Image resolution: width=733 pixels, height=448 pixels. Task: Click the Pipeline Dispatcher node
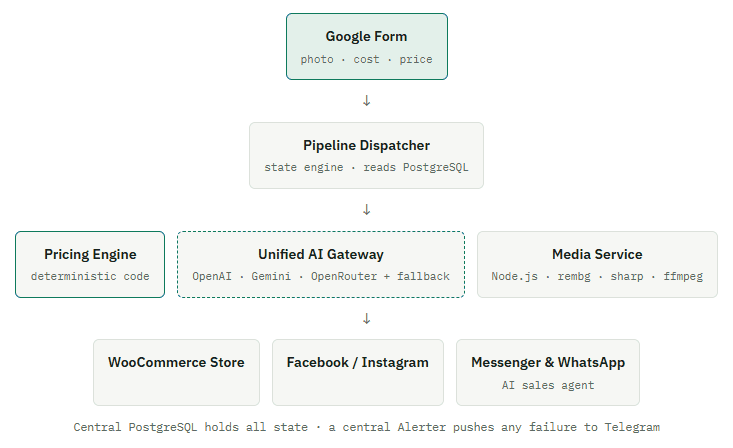point(366,156)
